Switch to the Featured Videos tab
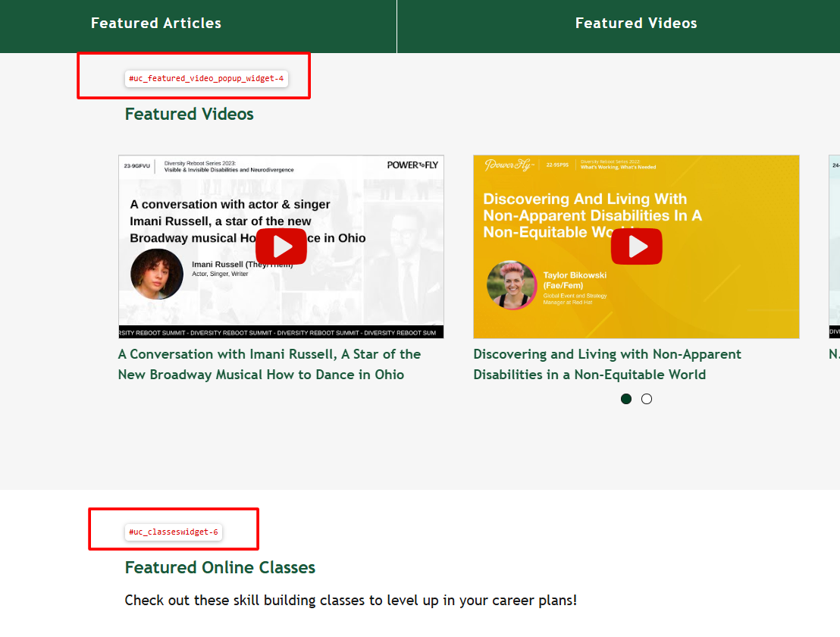Image resolution: width=840 pixels, height=637 pixels. click(635, 24)
